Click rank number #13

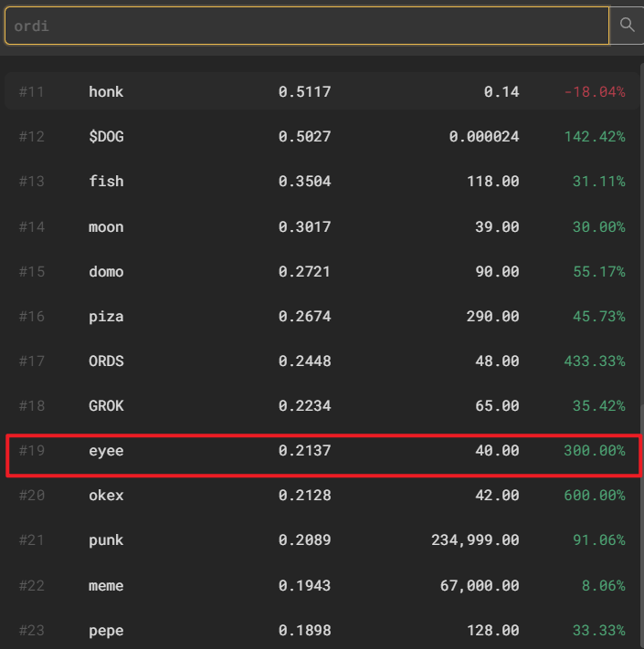pos(31,182)
